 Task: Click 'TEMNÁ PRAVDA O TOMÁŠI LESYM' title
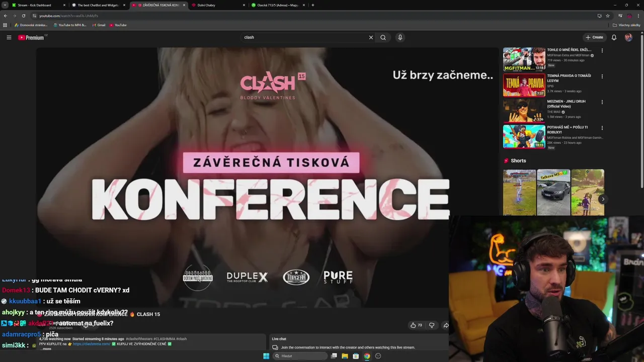click(569, 78)
